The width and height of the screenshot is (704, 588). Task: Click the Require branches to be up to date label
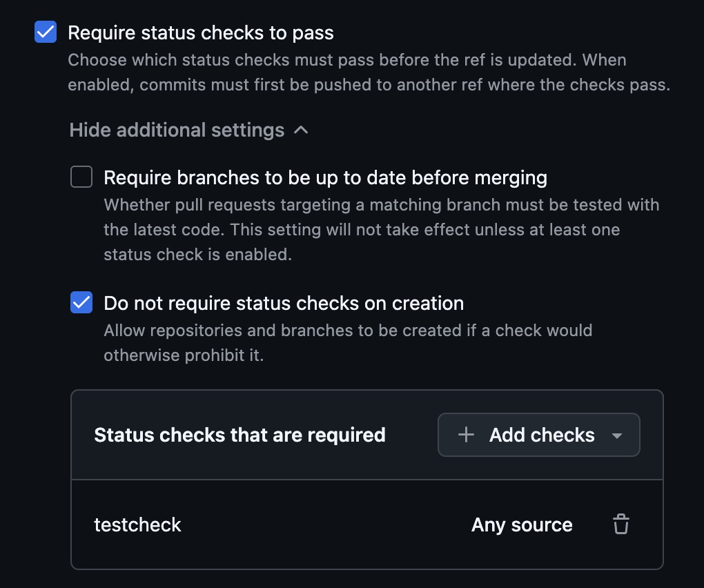coord(325,178)
